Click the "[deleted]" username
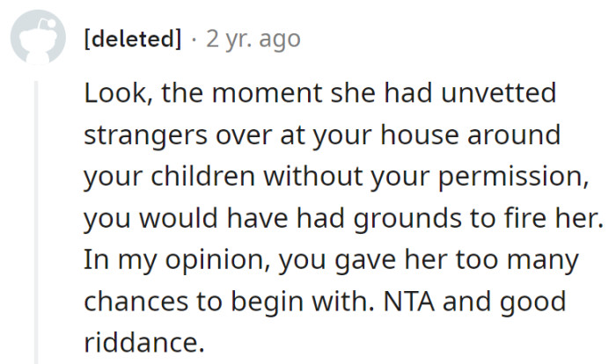Image resolution: width=616 pixels, height=364 pixels. pos(132,40)
